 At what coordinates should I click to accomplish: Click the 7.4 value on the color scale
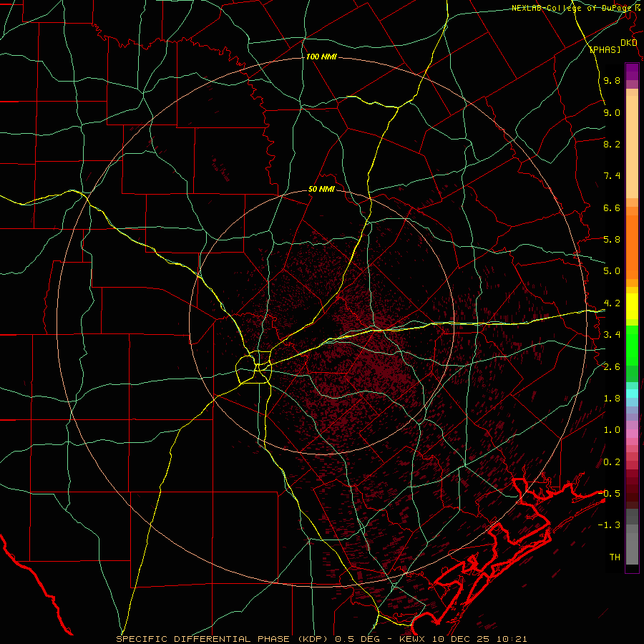[x=612, y=176]
